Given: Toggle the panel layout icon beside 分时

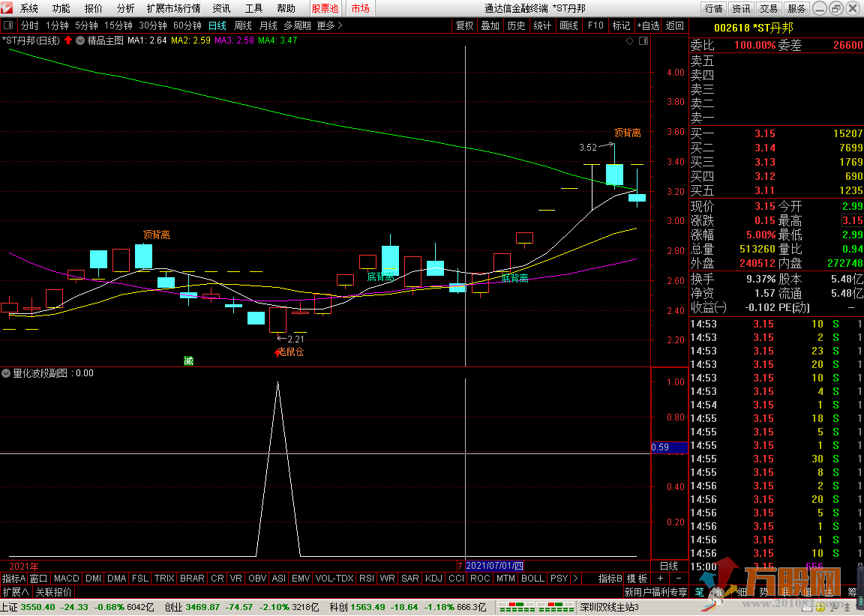Looking at the screenshot, I should (x=8, y=25).
